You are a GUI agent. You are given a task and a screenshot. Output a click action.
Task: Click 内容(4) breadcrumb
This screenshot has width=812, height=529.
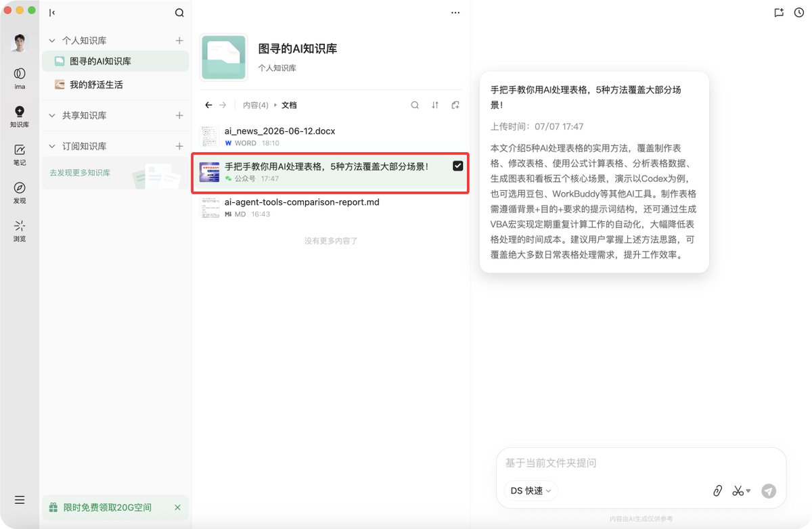(x=256, y=105)
